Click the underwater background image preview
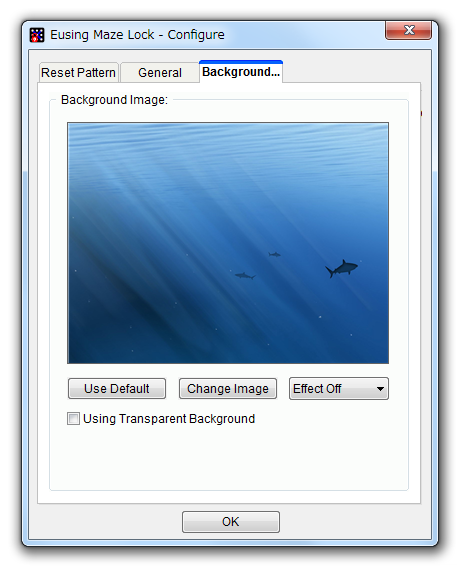Viewport: 464px width, 572px height. click(x=228, y=243)
